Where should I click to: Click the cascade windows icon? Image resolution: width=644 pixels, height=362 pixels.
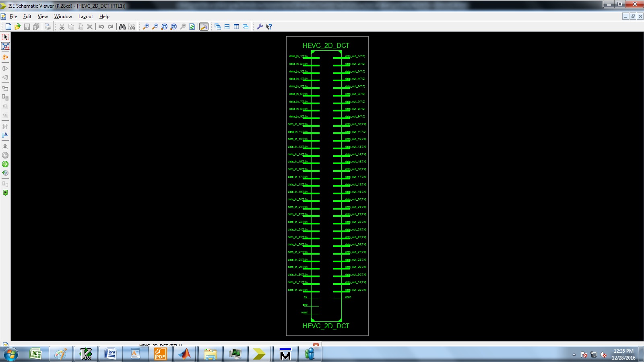click(x=218, y=27)
